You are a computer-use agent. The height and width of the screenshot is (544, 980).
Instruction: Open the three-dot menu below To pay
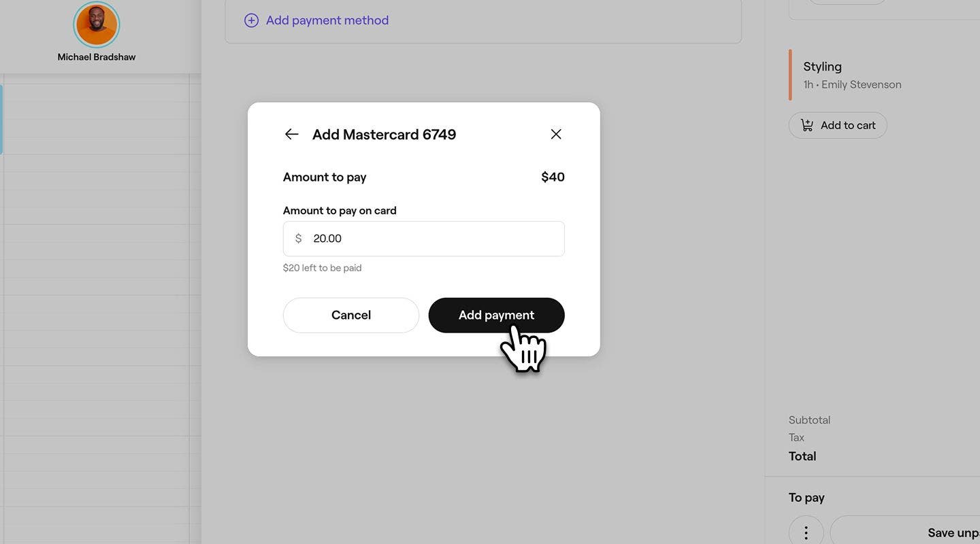805,531
